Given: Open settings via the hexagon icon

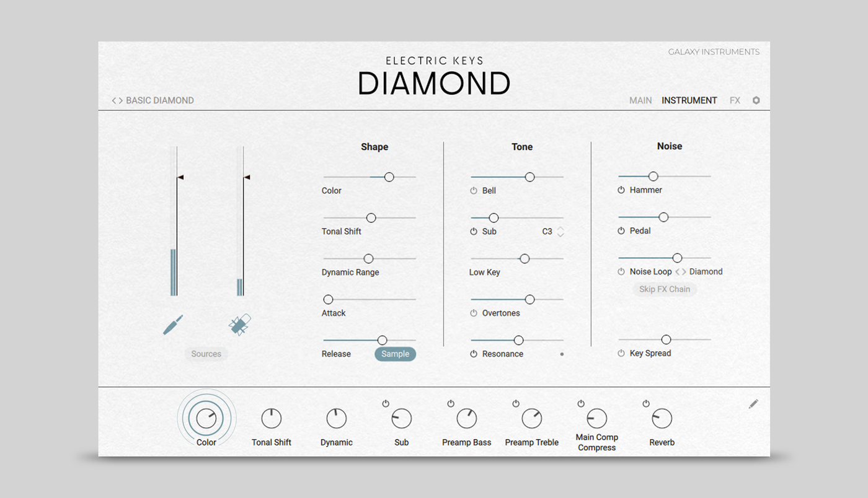Looking at the screenshot, I should [x=756, y=100].
